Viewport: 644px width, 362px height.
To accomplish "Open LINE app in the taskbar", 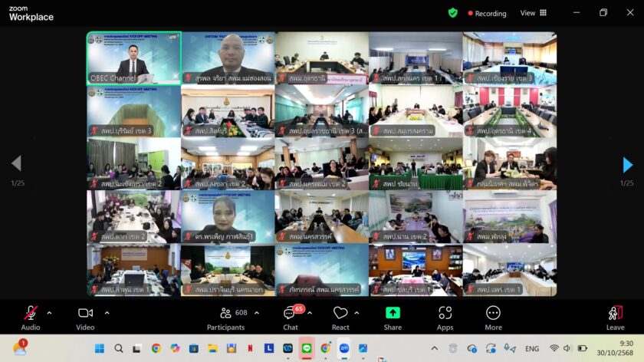I will click(306, 348).
